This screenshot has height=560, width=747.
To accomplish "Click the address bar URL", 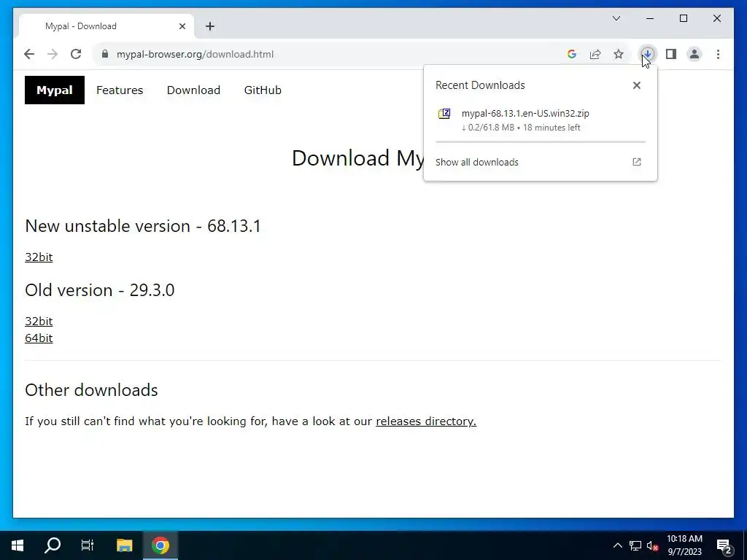I will [195, 54].
